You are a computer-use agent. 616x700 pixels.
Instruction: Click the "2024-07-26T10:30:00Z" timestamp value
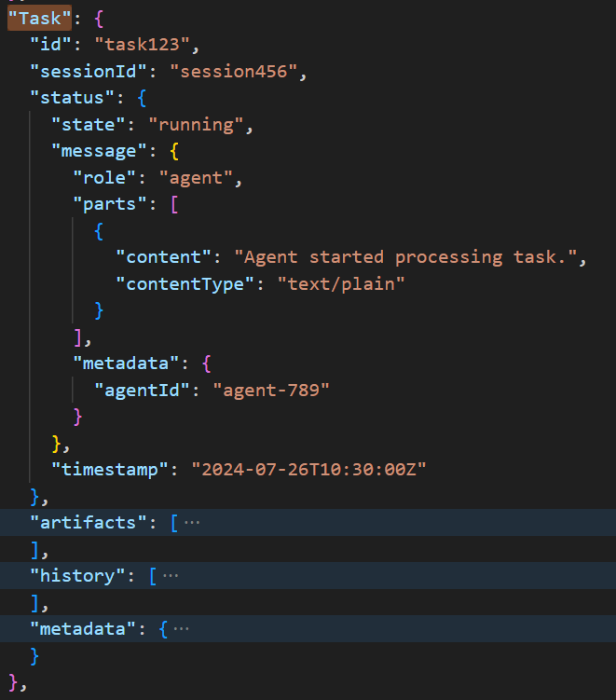click(308, 469)
